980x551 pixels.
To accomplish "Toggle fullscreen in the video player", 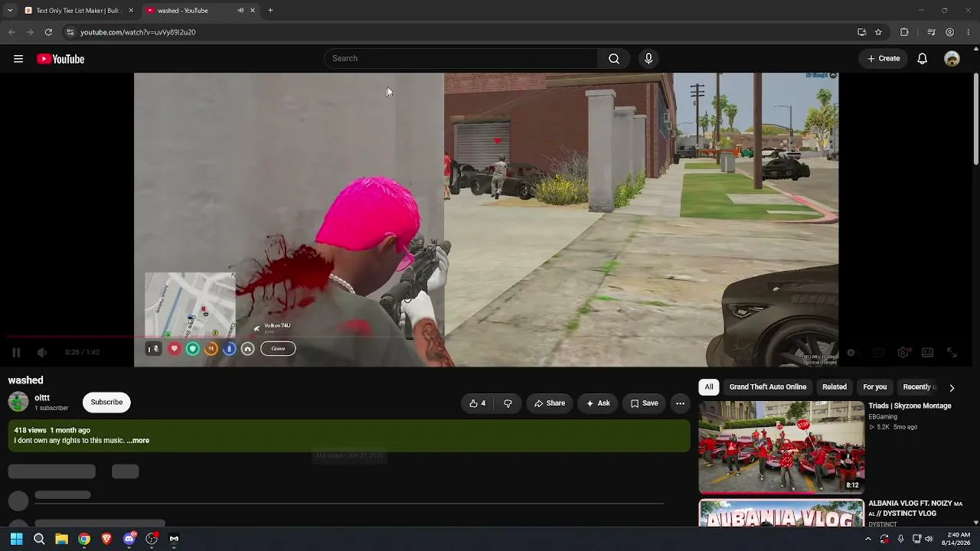I will (x=952, y=353).
